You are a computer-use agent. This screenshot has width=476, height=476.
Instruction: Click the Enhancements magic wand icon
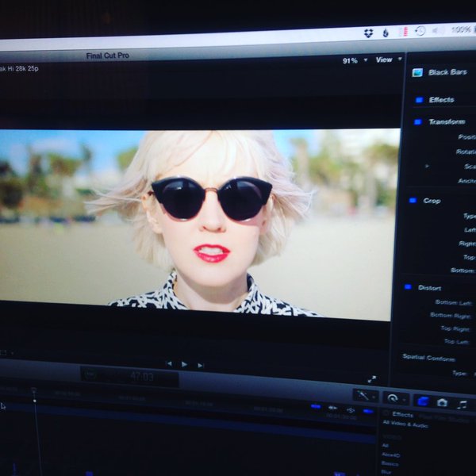point(363,395)
